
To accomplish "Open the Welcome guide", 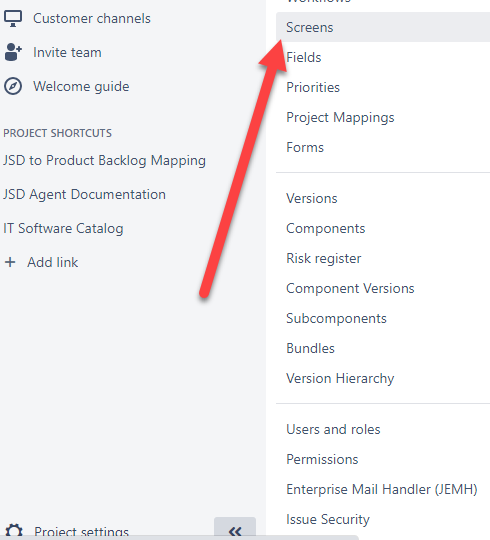I will (81, 86).
